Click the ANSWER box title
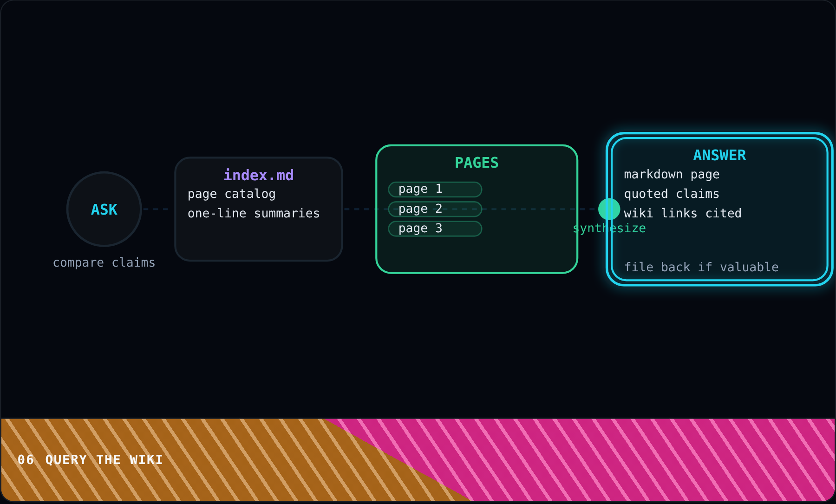The image size is (836, 504). (x=719, y=155)
